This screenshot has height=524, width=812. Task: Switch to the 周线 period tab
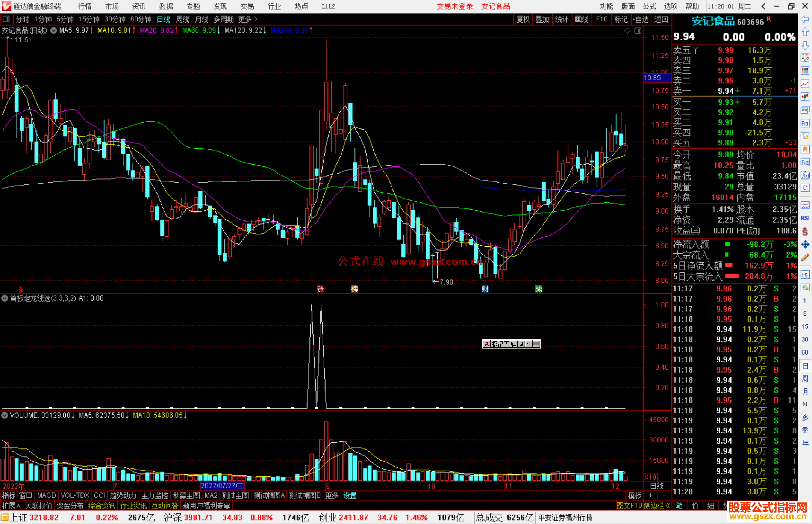point(183,19)
